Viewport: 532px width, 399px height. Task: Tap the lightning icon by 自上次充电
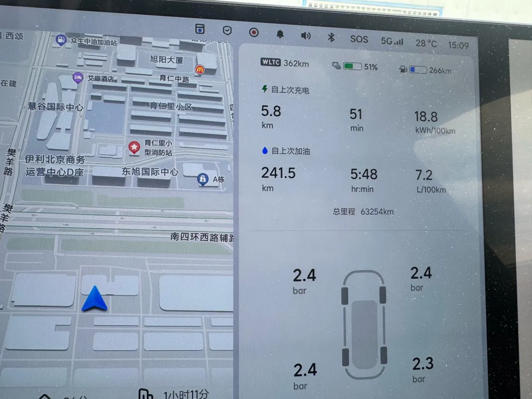[x=265, y=89]
